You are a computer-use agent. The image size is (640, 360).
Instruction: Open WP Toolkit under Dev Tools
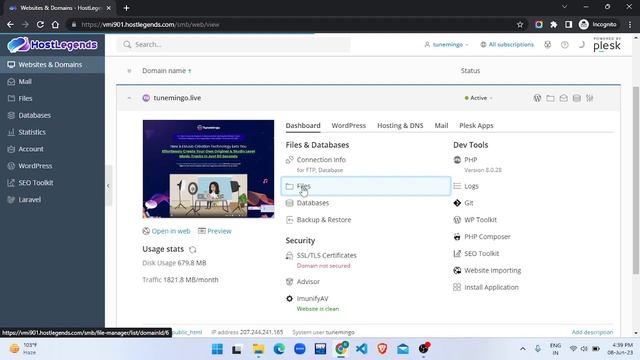[480, 220]
